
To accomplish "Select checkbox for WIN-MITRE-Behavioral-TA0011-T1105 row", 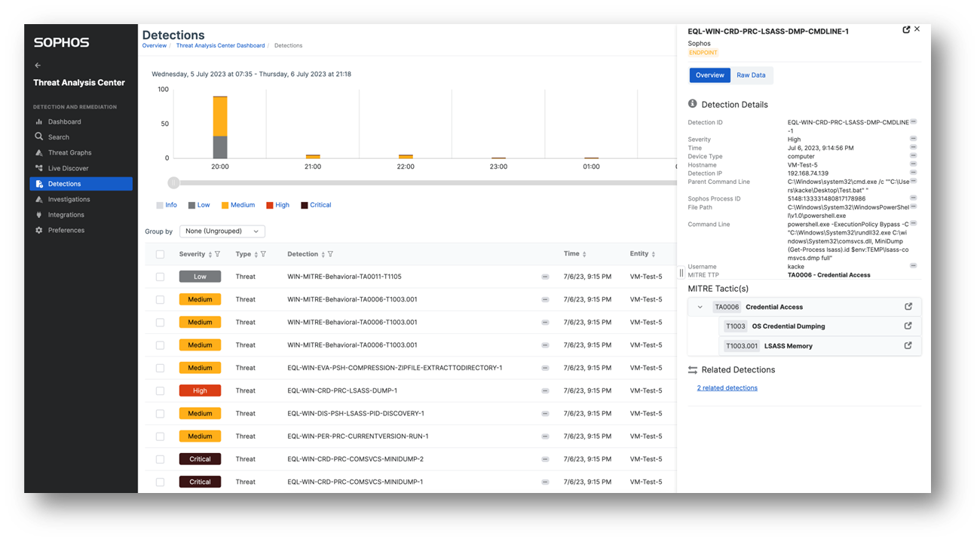I will 160,277.
